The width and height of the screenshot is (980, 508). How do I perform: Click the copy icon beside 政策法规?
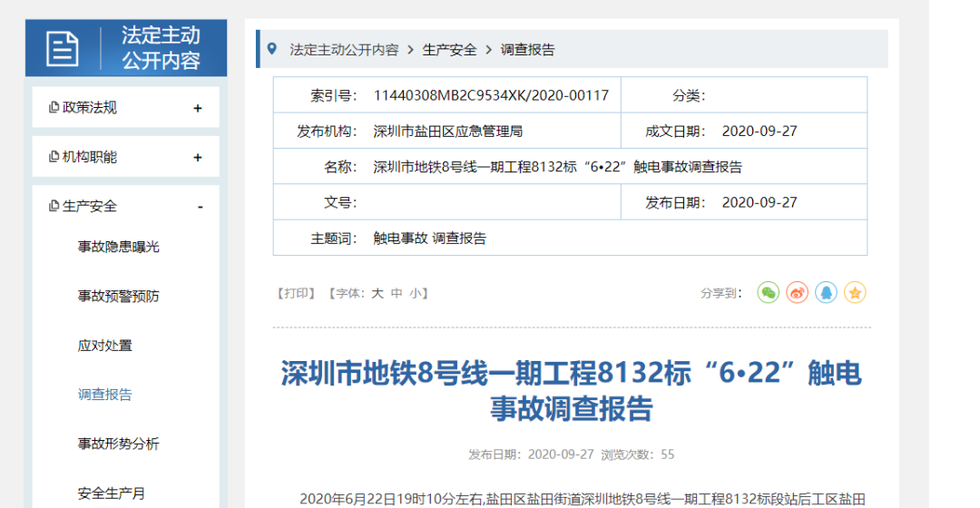click(54, 107)
